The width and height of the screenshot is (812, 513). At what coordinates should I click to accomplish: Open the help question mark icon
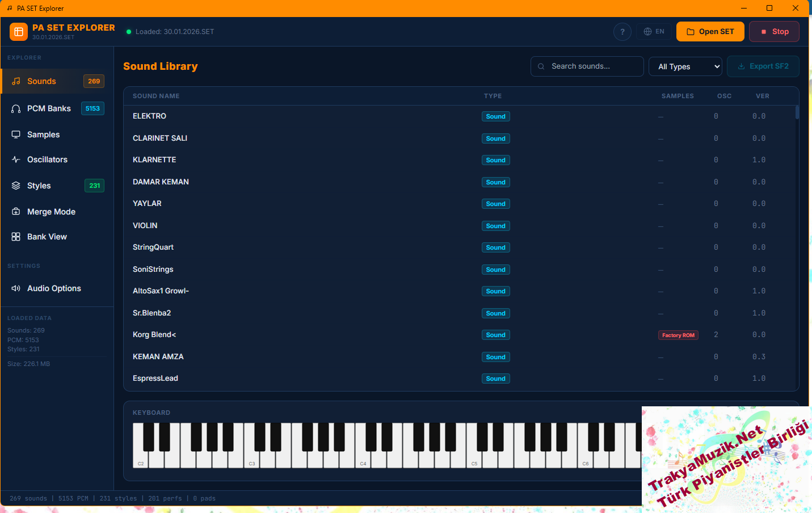point(622,32)
